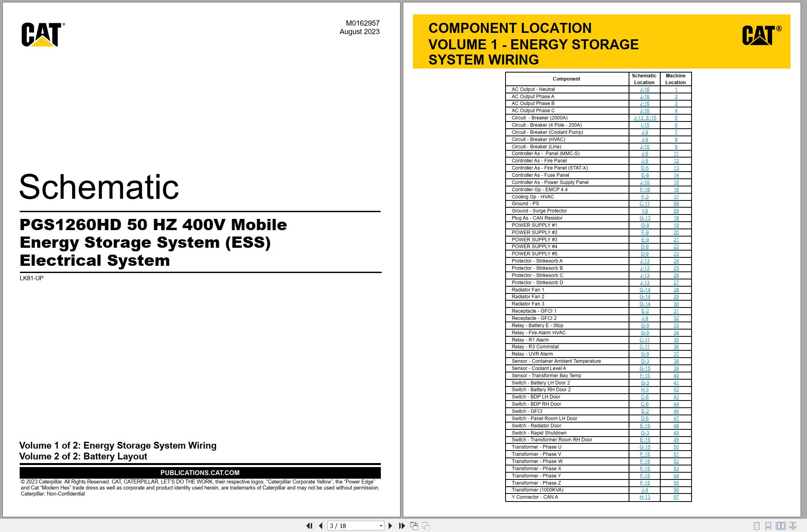Select two-page facing layout

click(x=781, y=526)
